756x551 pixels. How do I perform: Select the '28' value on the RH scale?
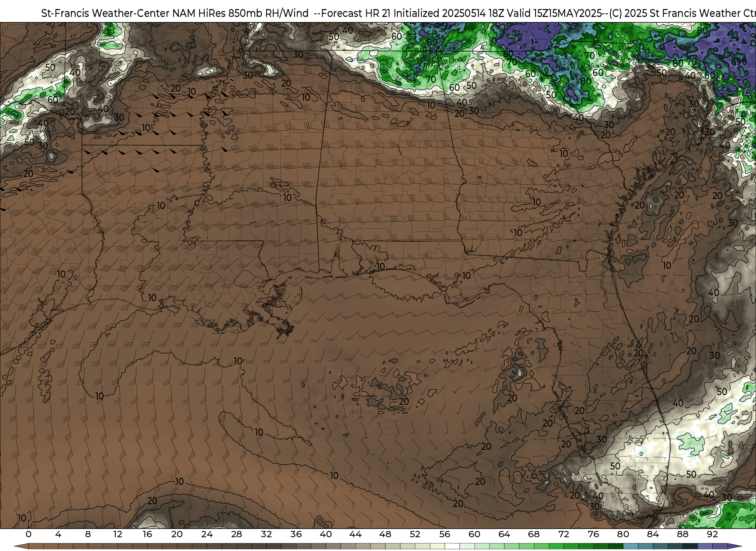(x=237, y=534)
